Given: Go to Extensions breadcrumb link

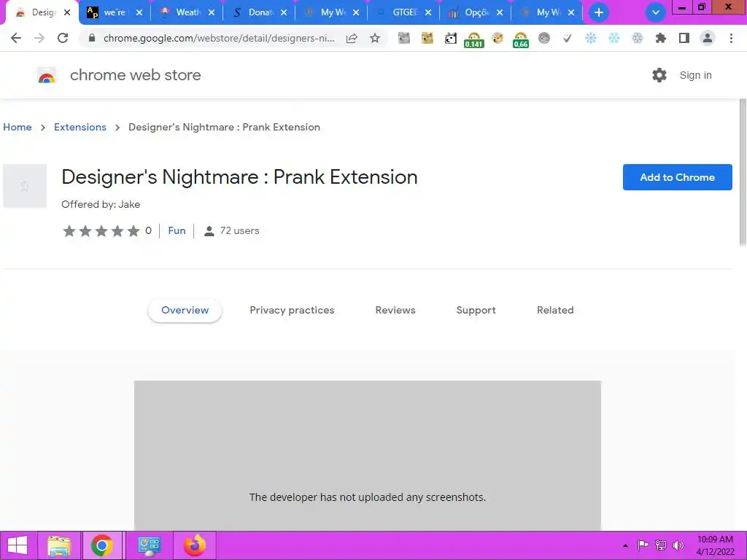Looking at the screenshot, I should pos(80,127).
